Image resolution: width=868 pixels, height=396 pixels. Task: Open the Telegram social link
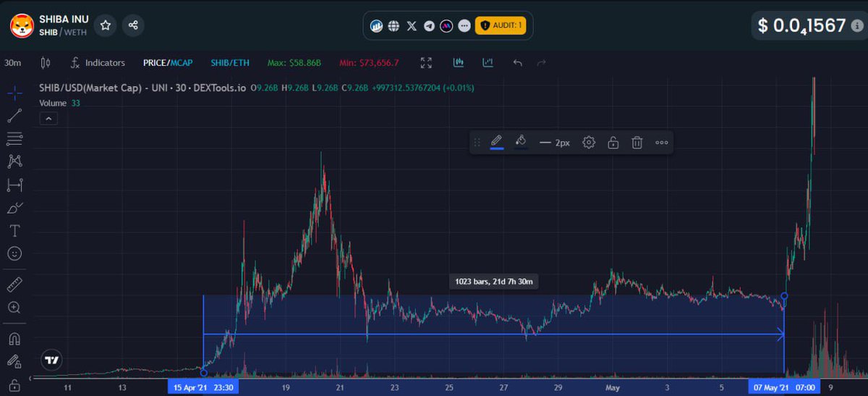pos(430,26)
